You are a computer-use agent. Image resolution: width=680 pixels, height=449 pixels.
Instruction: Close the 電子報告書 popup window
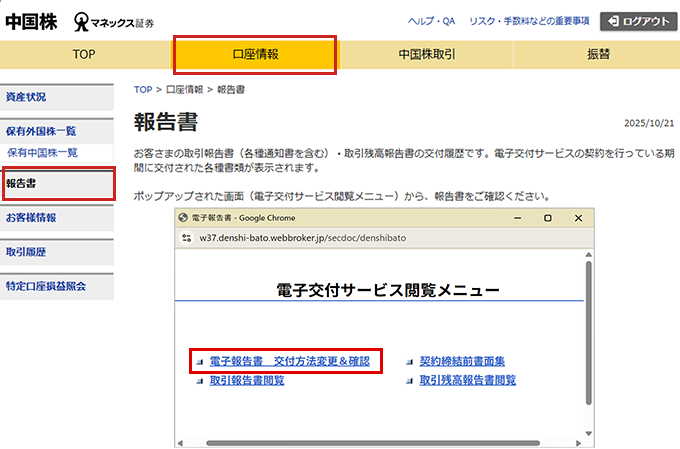[x=578, y=218]
